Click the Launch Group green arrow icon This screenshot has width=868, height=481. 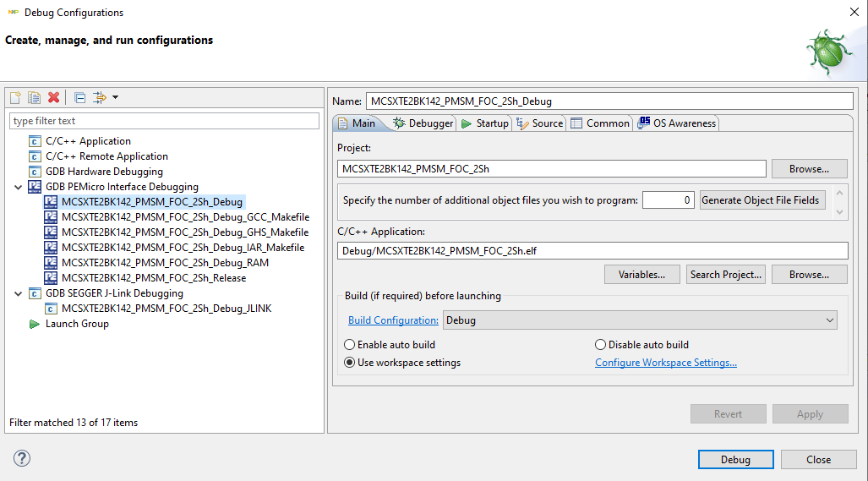click(35, 324)
